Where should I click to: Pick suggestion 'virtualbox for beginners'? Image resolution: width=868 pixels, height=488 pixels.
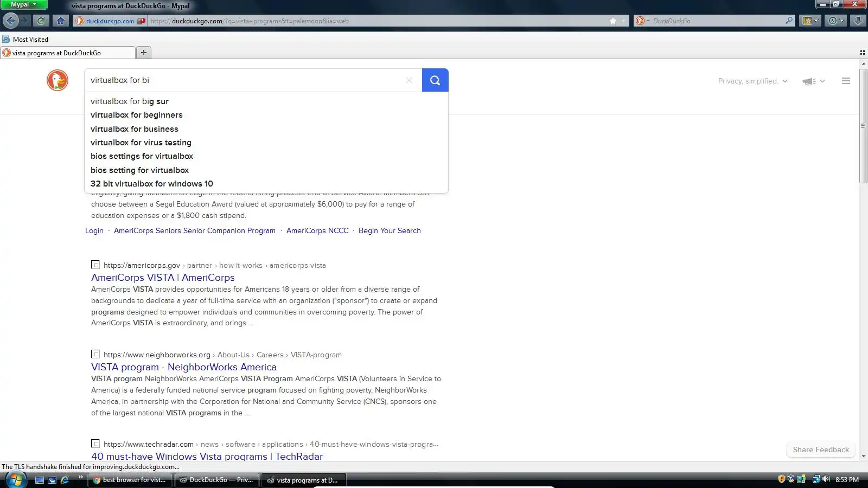[266, 115]
